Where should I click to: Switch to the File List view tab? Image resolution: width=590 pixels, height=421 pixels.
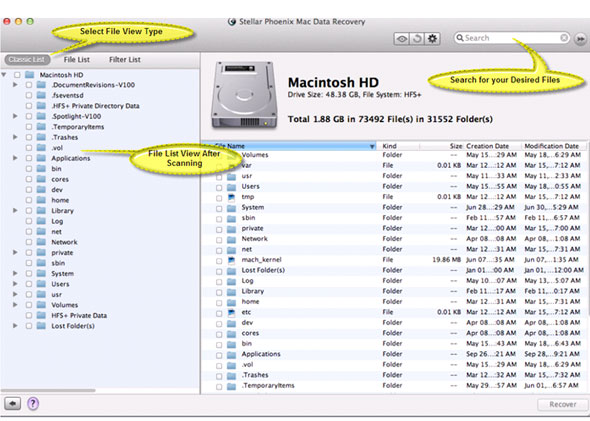77,59
